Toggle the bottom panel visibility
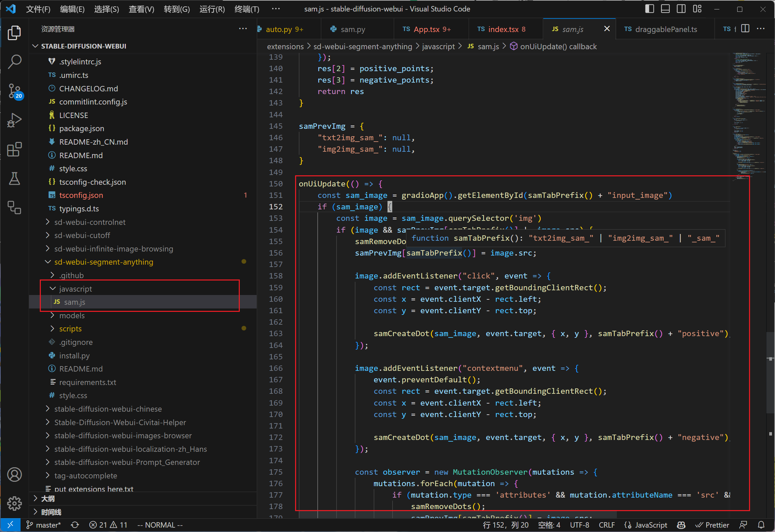 (665, 9)
